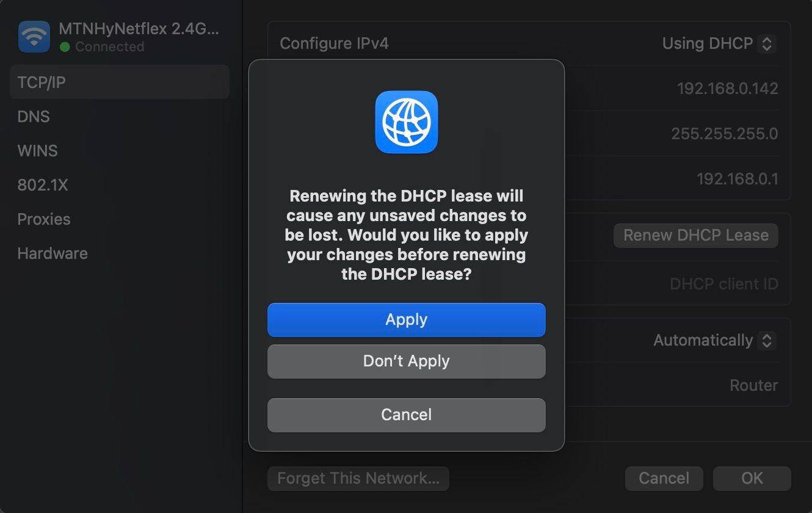Image resolution: width=812 pixels, height=513 pixels.
Task: Go to the 802.1X section
Action: tap(43, 185)
